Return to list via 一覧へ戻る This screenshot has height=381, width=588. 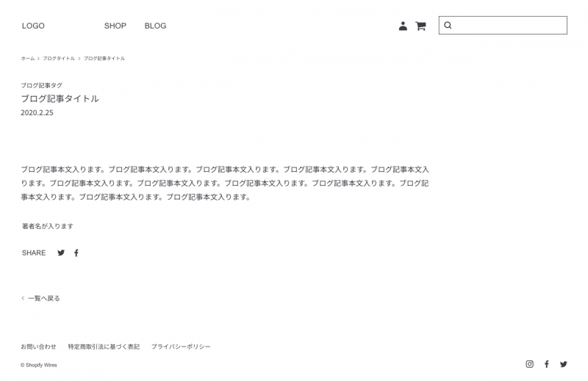point(44,298)
